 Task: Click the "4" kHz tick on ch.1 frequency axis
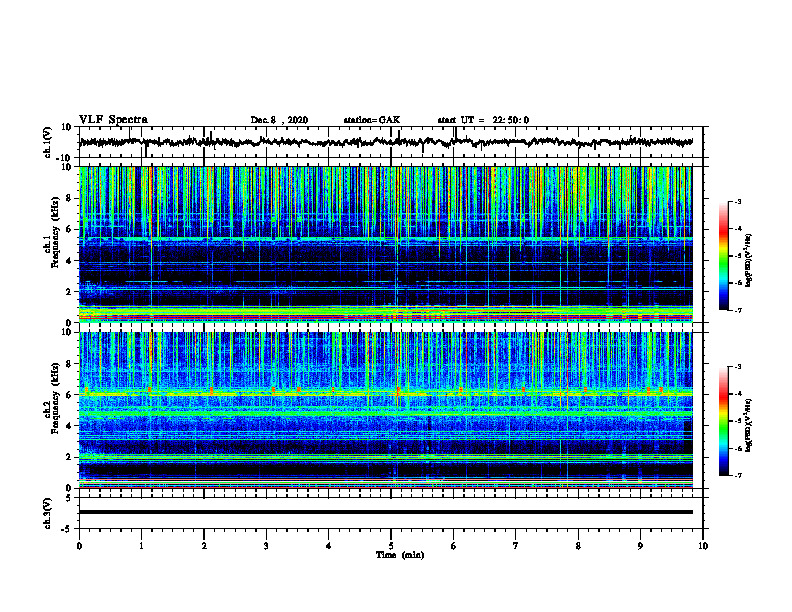point(70,261)
